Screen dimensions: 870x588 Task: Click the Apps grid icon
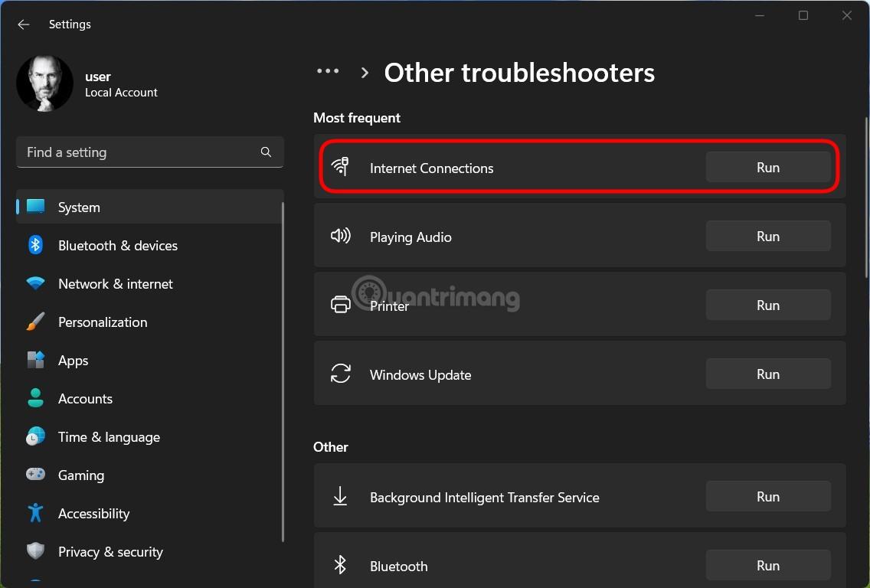[x=35, y=359]
